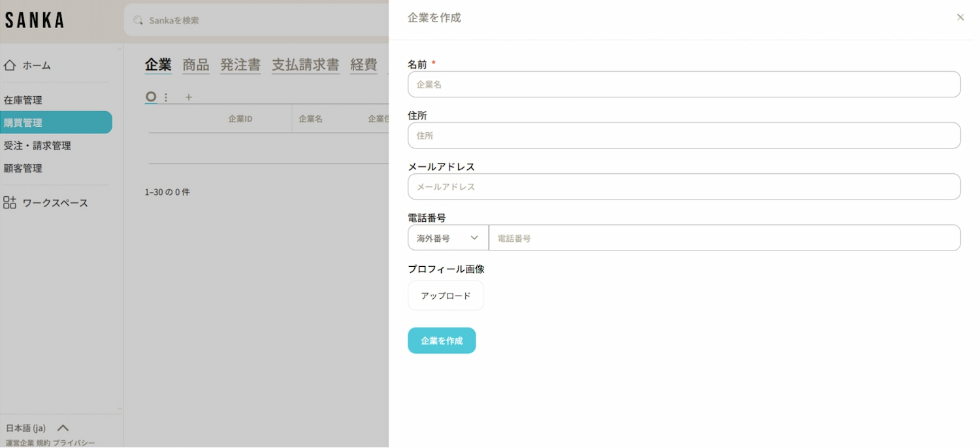Switch to the 商品 tab
Screen dimensions: 980x448
tap(196, 65)
